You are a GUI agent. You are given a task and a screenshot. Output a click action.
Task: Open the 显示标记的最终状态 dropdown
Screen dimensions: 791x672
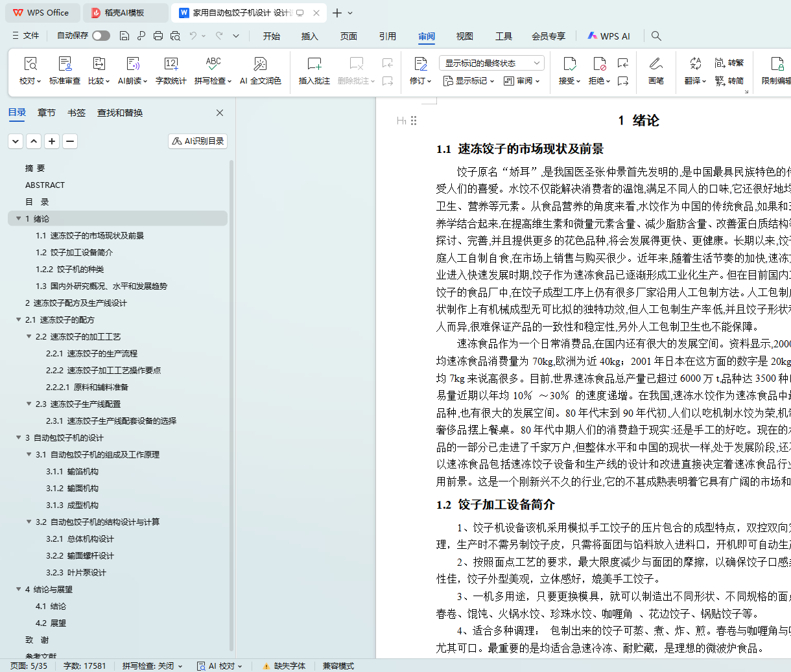click(491, 63)
